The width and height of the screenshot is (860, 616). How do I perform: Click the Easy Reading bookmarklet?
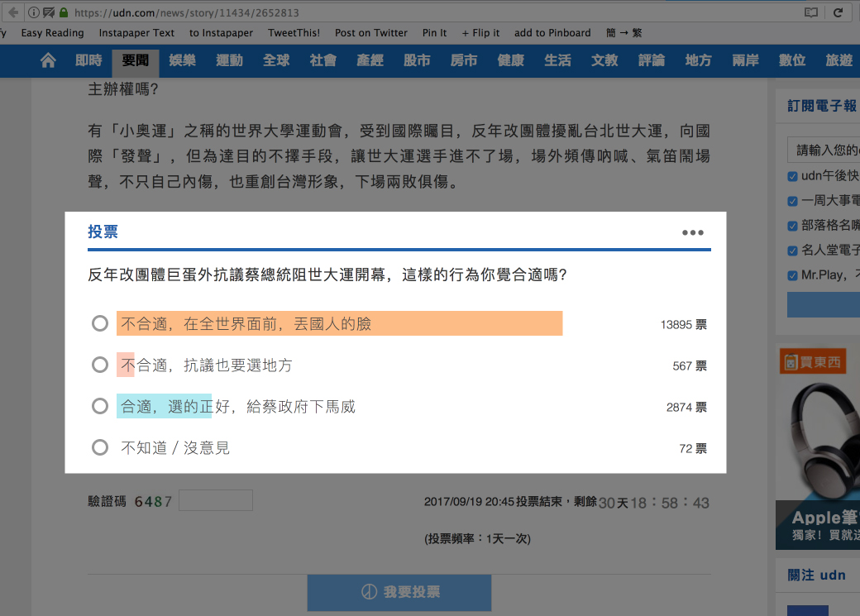click(52, 33)
